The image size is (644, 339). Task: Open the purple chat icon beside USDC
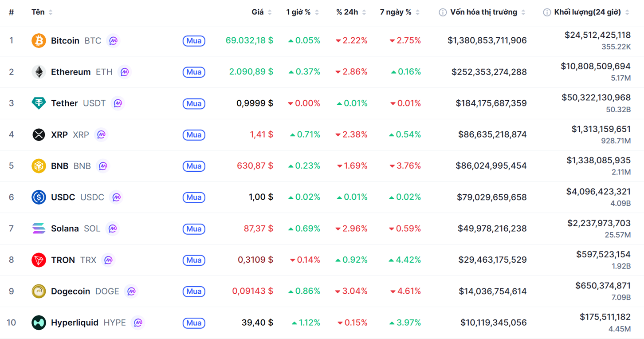tap(116, 197)
